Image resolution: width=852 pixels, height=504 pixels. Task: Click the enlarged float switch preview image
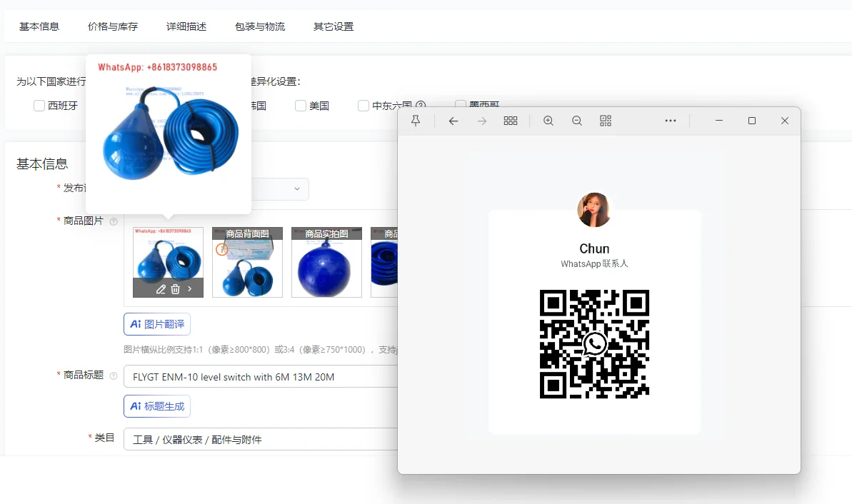pyautogui.click(x=170, y=133)
